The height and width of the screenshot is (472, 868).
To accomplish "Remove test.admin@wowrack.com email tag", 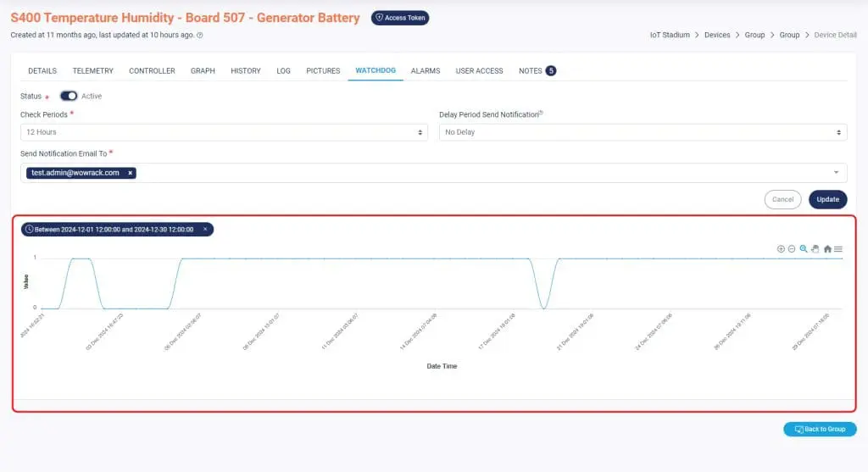I will tap(130, 173).
